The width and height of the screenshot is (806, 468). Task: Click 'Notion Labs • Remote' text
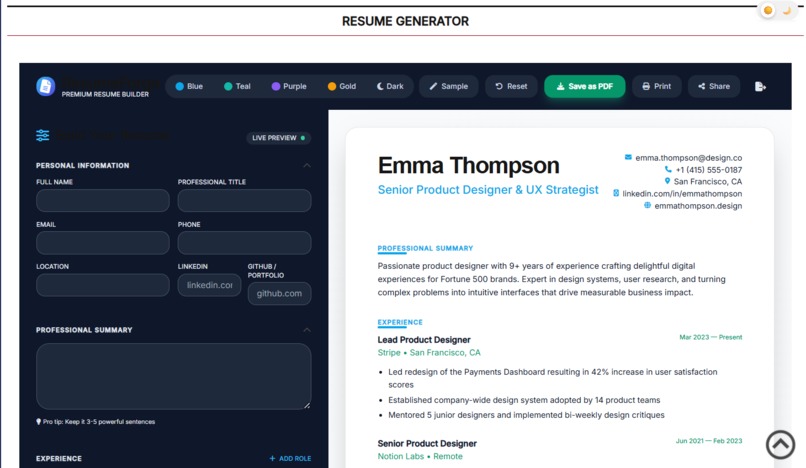point(420,457)
